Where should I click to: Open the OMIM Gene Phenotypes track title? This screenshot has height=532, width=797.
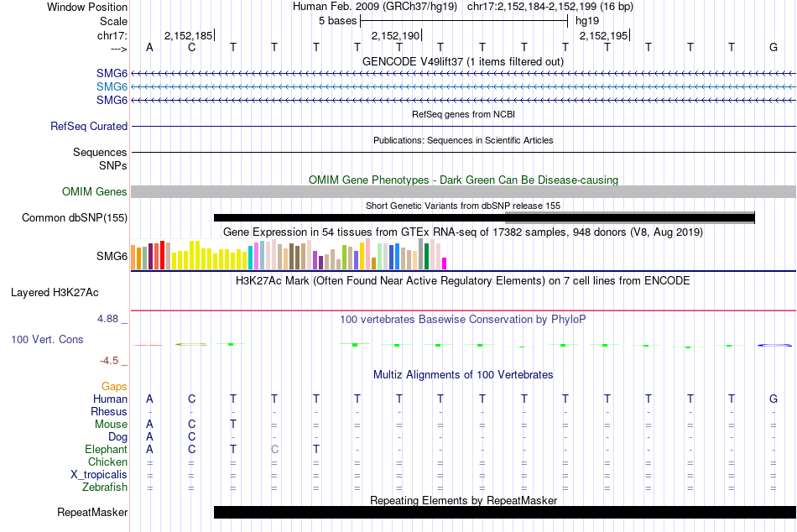pyautogui.click(x=463, y=180)
